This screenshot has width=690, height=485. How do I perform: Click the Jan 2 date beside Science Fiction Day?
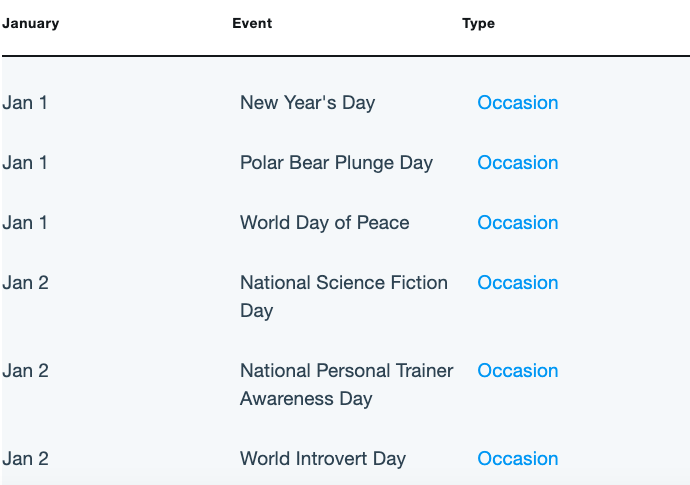[25, 283]
